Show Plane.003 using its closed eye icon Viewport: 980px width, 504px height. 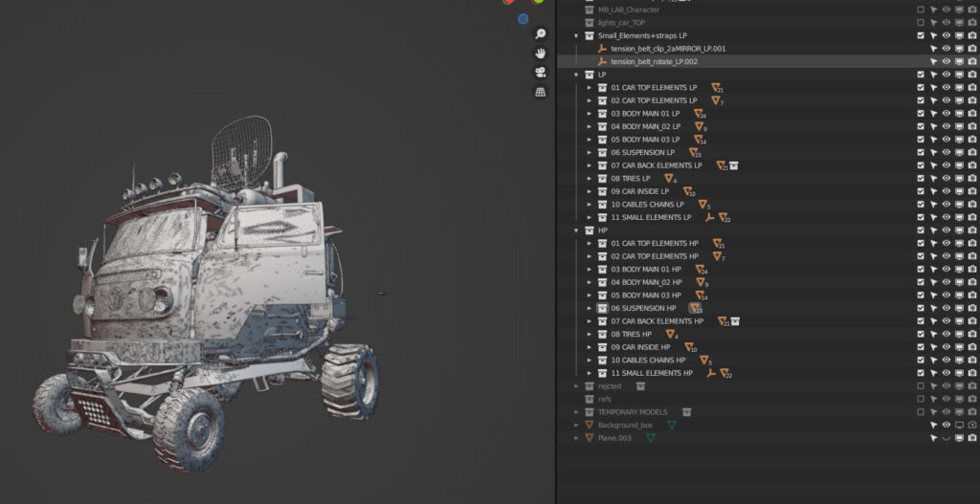(x=947, y=438)
